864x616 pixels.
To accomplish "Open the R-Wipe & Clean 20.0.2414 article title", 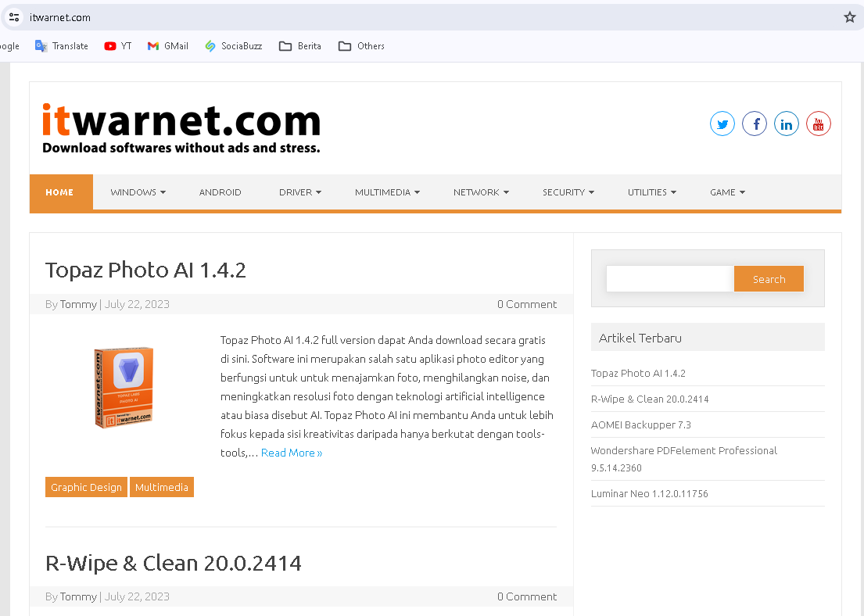I will [x=174, y=563].
